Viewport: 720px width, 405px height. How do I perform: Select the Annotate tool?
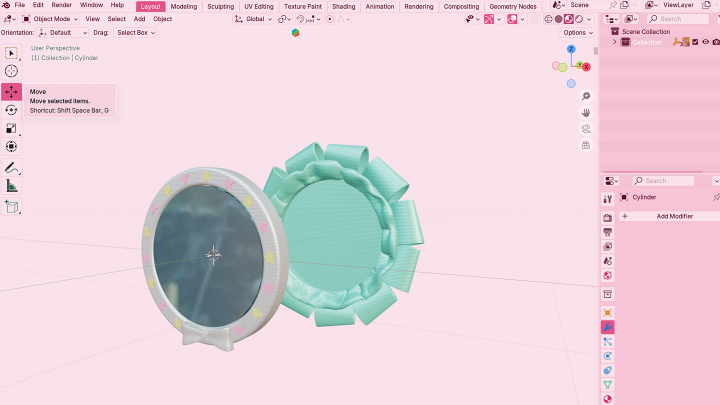tap(11, 168)
